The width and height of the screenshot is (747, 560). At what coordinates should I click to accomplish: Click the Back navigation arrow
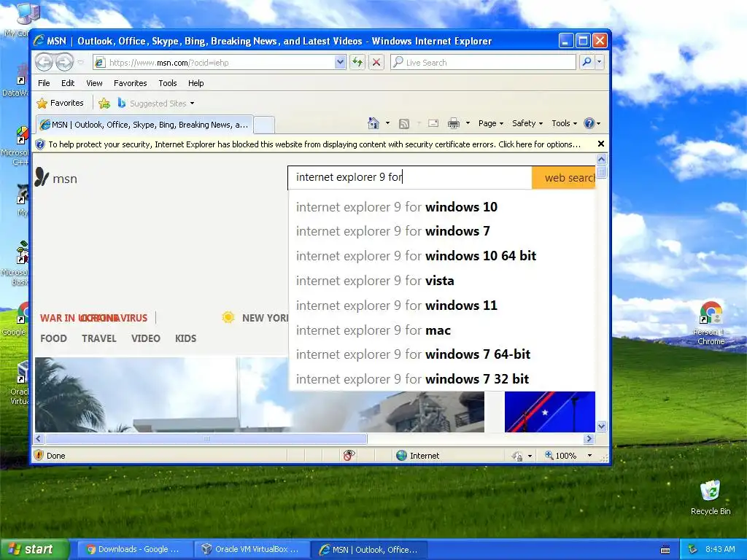[44, 63]
